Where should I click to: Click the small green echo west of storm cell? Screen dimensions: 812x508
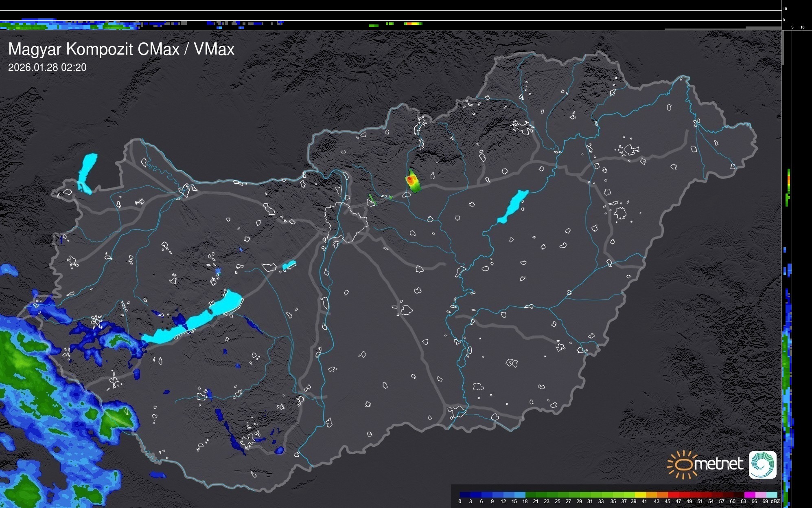(372, 200)
